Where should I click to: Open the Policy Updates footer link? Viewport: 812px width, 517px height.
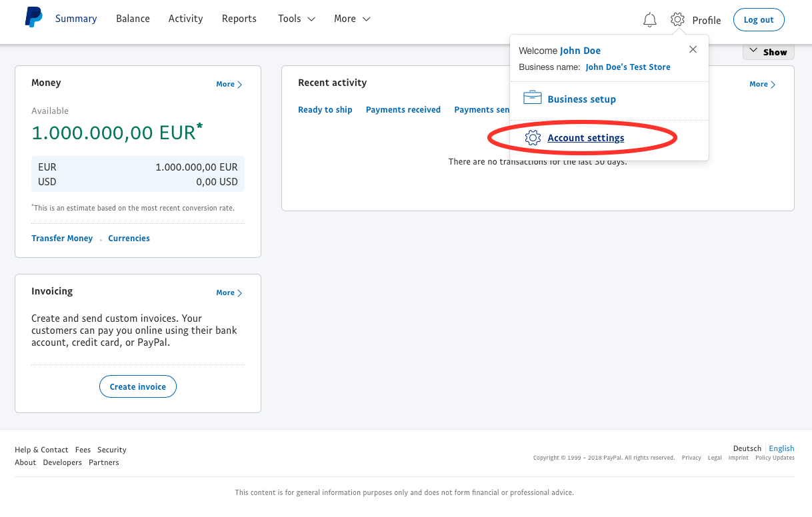click(775, 458)
